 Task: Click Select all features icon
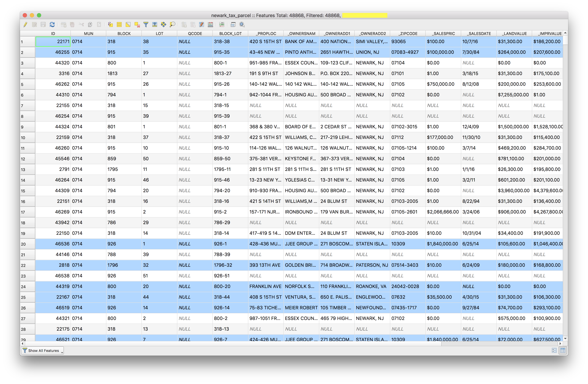[119, 24]
